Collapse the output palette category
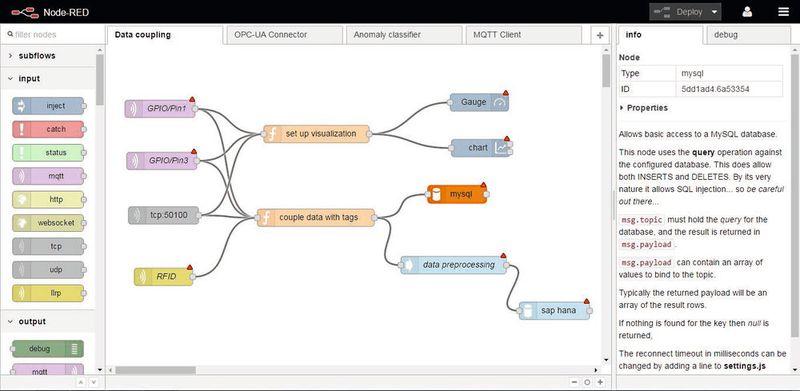 coord(48,322)
